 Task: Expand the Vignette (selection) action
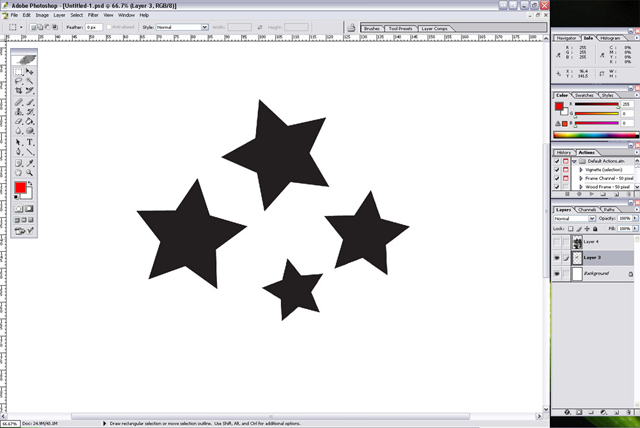pos(581,170)
